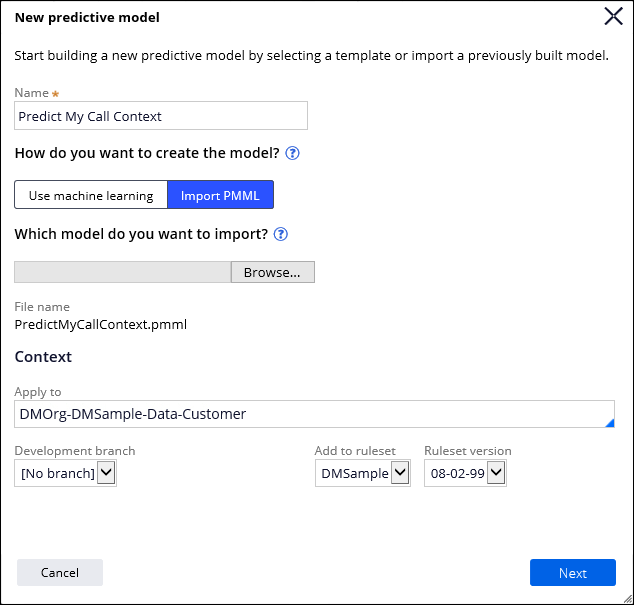
Task: Click the grey file path box
Action: (123, 272)
